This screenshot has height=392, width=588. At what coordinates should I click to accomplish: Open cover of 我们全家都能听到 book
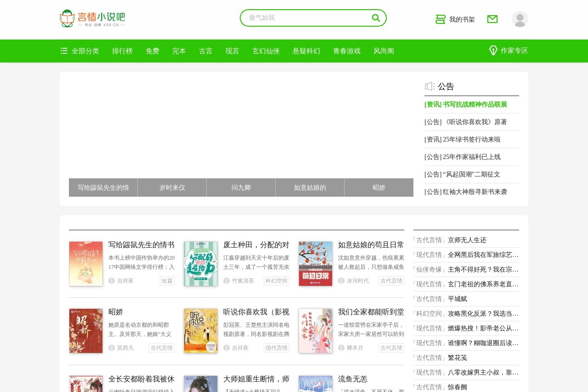[x=316, y=331]
